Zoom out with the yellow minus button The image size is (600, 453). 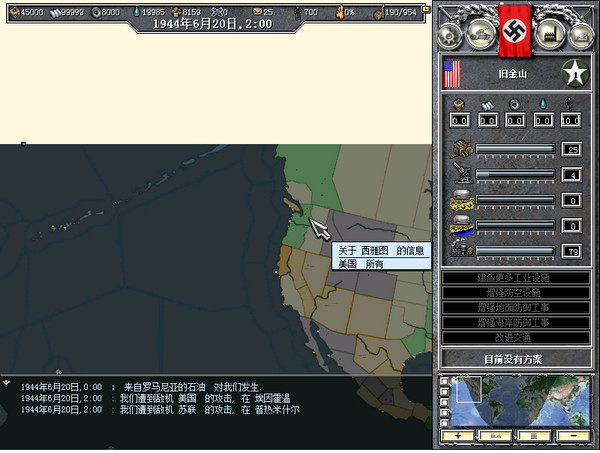click(x=573, y=436)
